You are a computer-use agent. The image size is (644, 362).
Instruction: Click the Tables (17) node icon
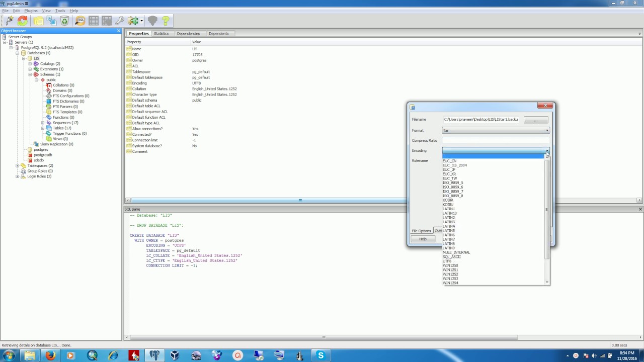[49, 128]
